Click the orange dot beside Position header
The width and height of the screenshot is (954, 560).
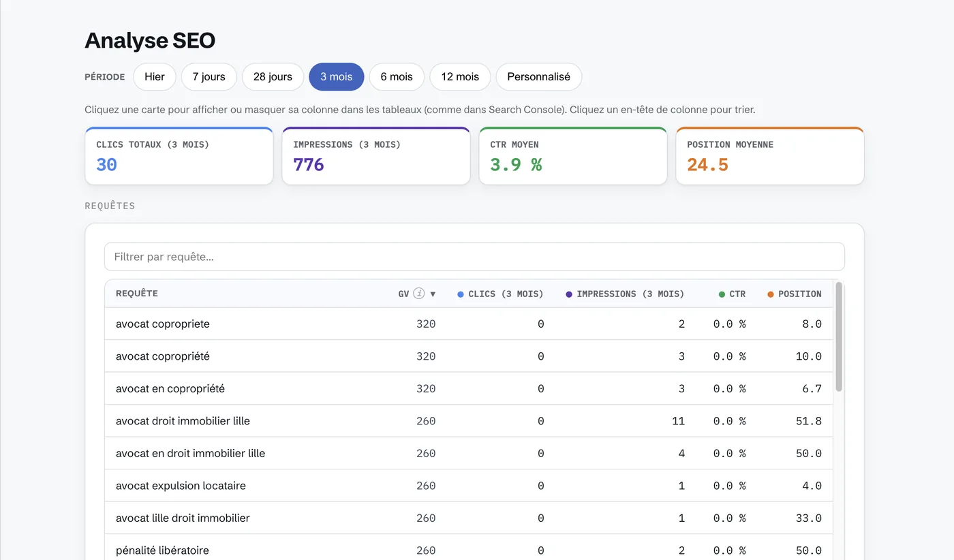click(x=771, y=294)
